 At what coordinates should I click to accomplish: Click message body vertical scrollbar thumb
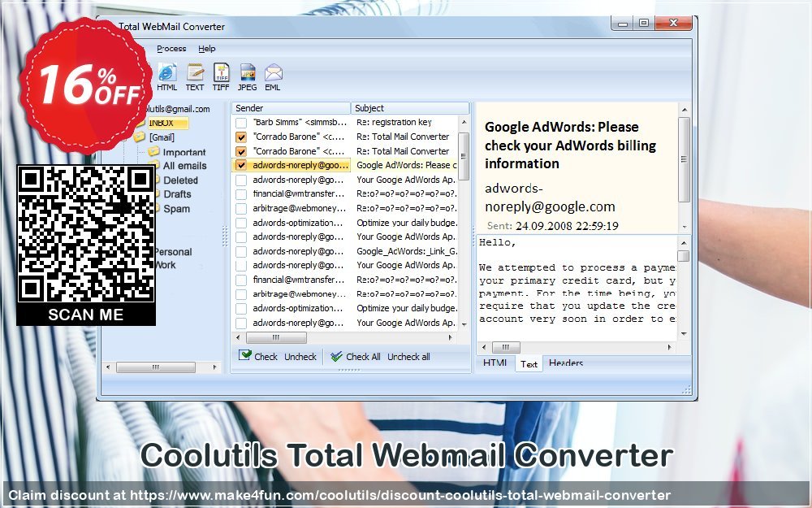[x=684, y=256]
